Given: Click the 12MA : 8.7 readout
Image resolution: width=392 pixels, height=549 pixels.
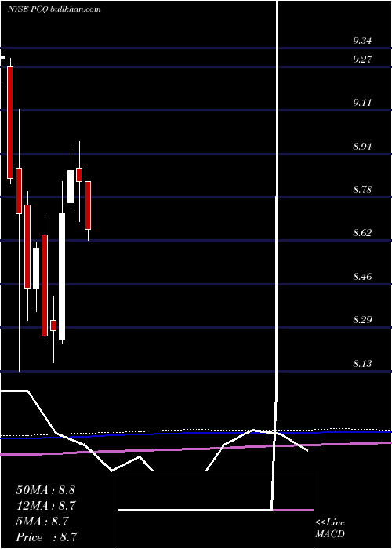Looking at the screenshot, I should pyautogui.click(x=46, y=506).
